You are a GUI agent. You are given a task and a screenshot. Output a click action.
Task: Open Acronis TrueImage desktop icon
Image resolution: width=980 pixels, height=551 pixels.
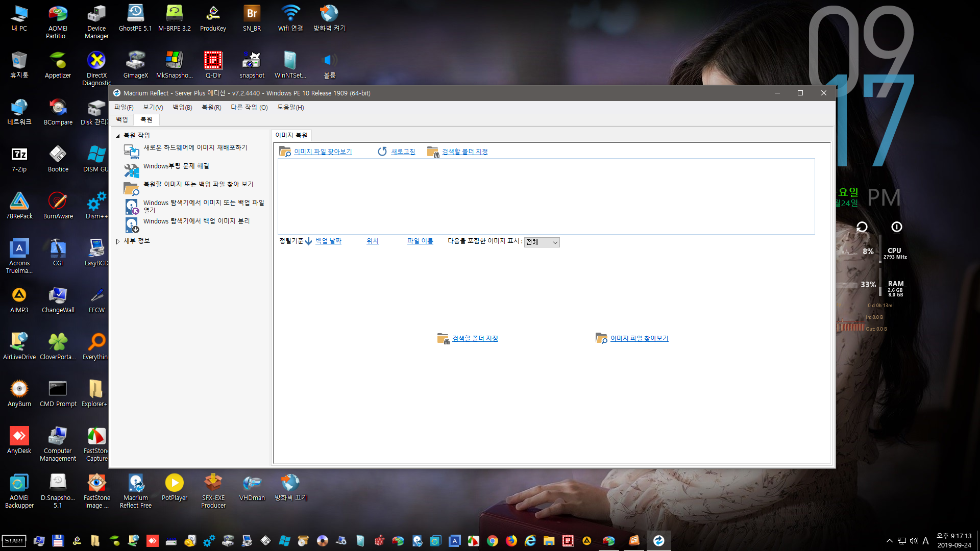[19, 256]
